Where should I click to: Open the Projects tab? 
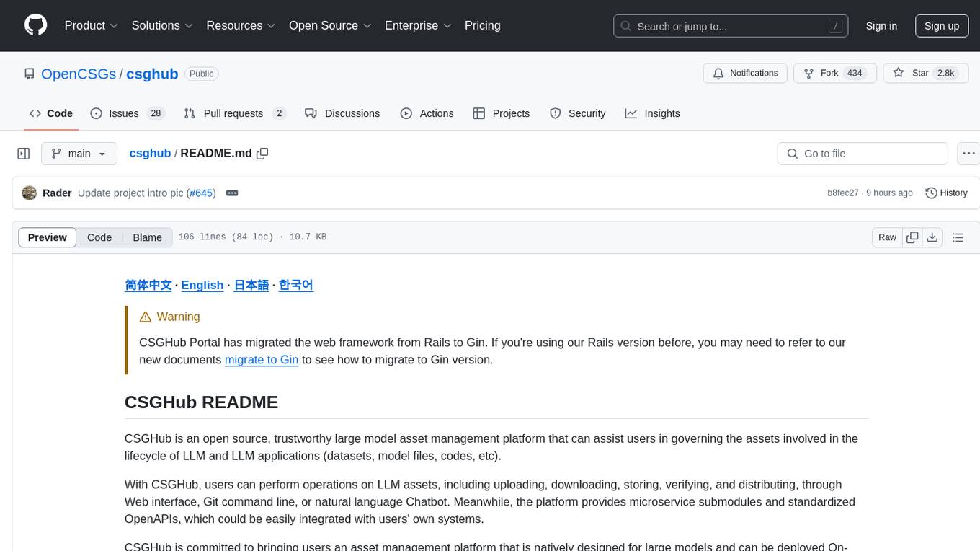501,113
